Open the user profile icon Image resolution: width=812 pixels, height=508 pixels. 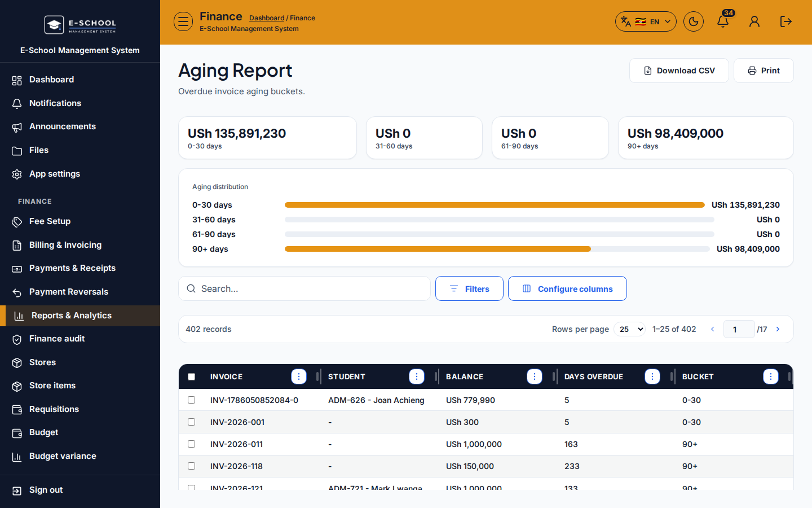(x=754, y=21)
